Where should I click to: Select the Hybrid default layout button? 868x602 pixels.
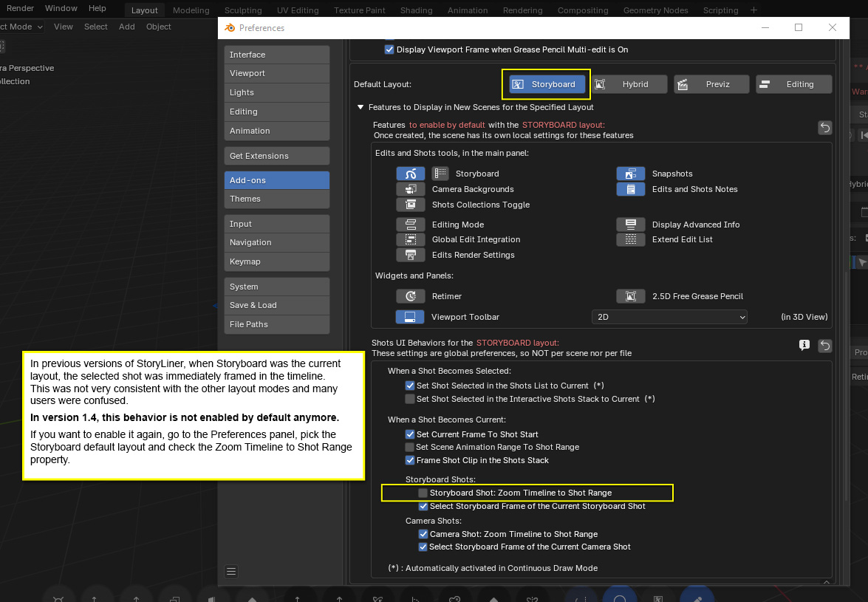[629, 84]
